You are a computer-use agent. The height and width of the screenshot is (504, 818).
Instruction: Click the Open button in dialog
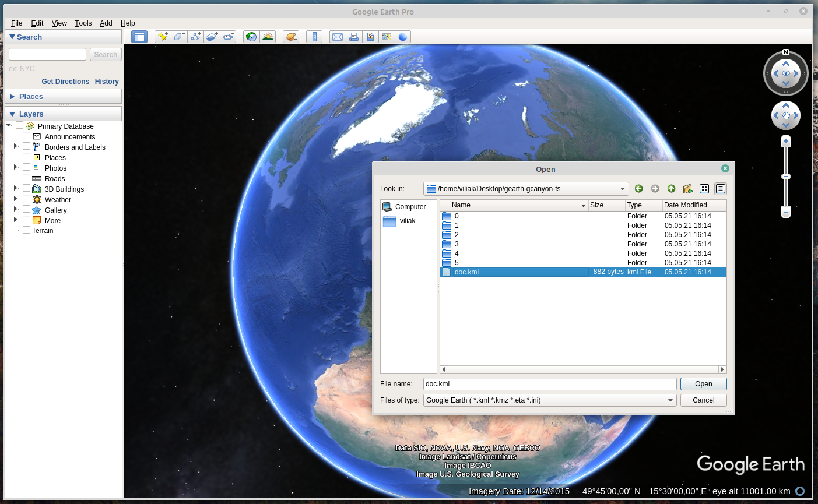(x=703, y=384)
